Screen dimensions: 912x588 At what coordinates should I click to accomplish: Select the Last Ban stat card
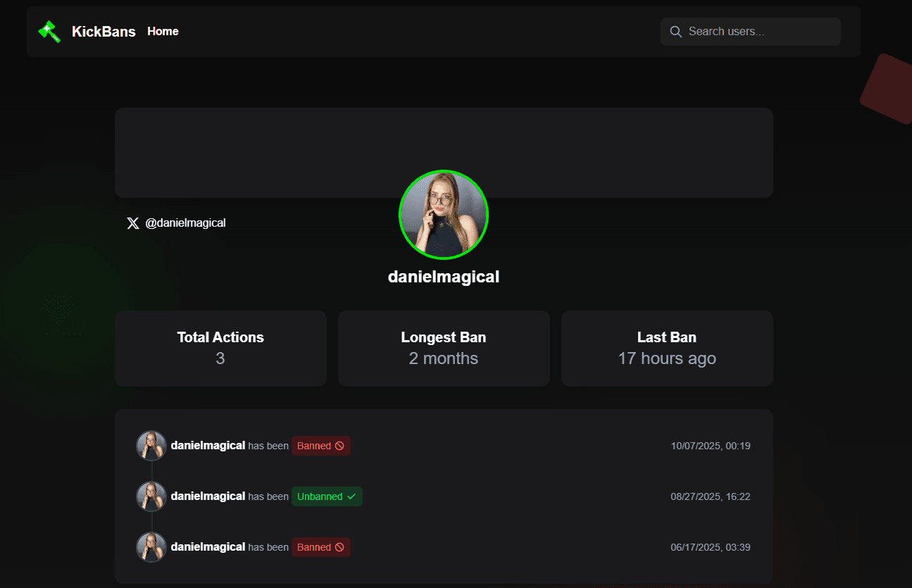click(x=667, y=349)
